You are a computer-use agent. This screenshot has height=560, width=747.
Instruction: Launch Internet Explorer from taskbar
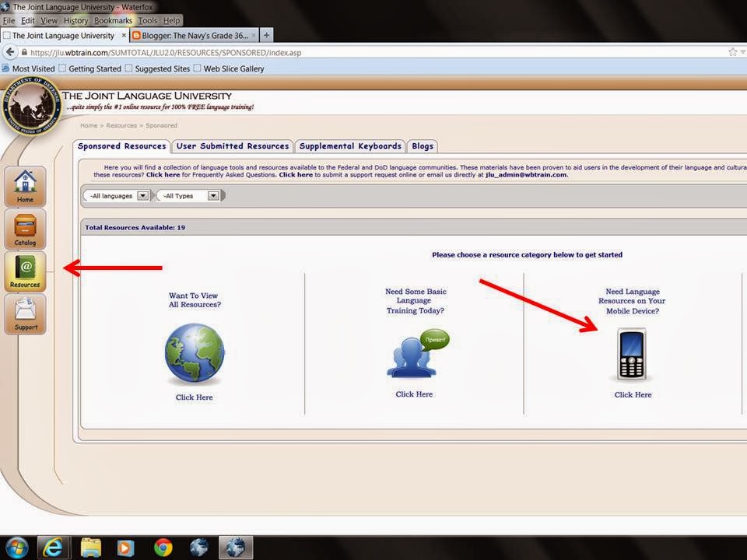(x=53, y=548)
